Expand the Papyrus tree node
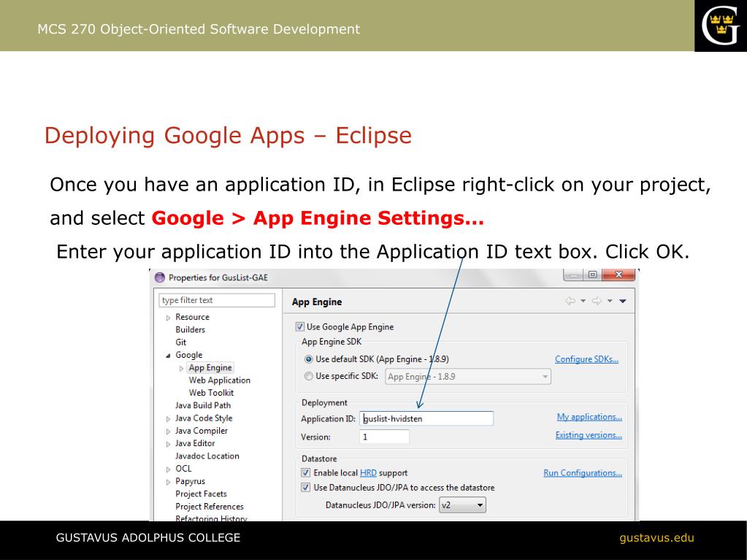The width and height of the screenshot is (747, 560). click(168, 482)
